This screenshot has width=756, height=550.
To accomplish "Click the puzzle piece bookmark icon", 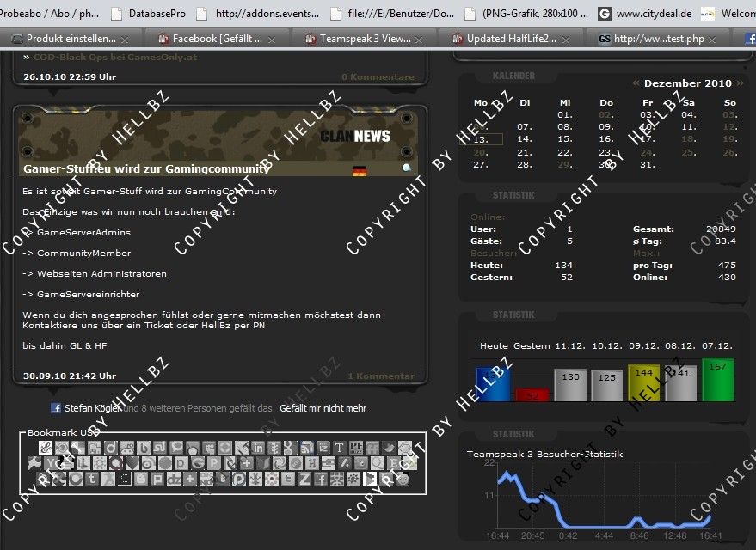I will point(34,463).
